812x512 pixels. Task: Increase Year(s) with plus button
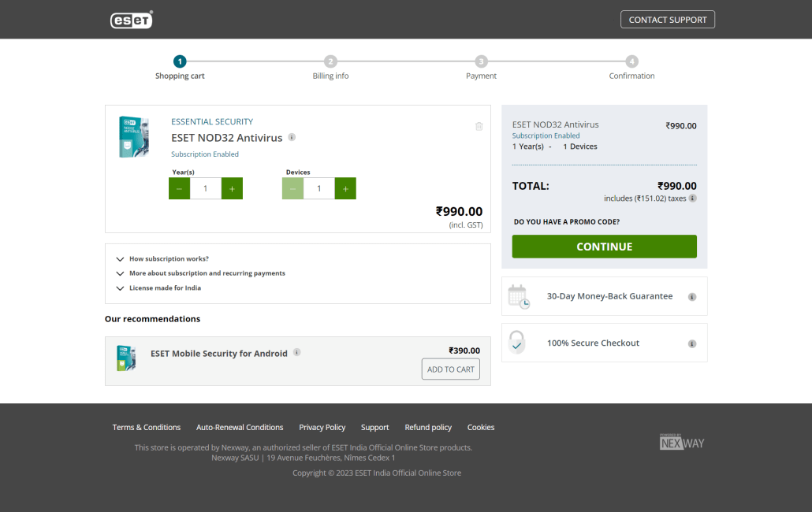tap(232, 189)
